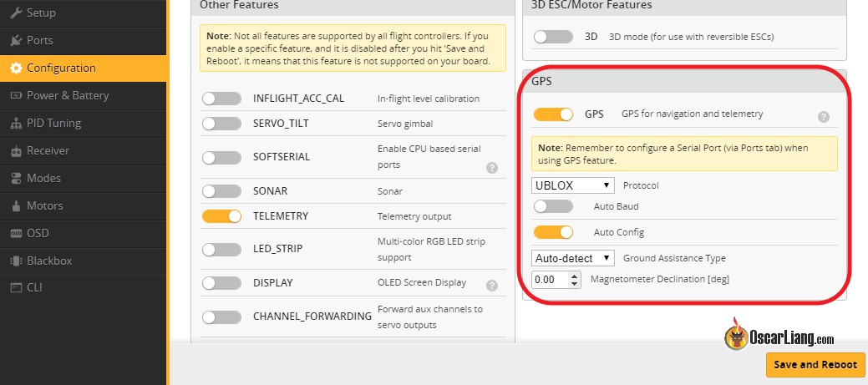The image size is (868, 385).
Task: Increase Magnetometer Declination with up arrow
Action: [x=574, y=276]
